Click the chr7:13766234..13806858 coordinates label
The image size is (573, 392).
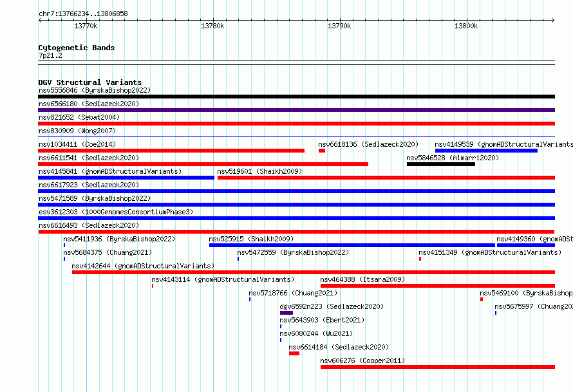click(x=83, y=14)
